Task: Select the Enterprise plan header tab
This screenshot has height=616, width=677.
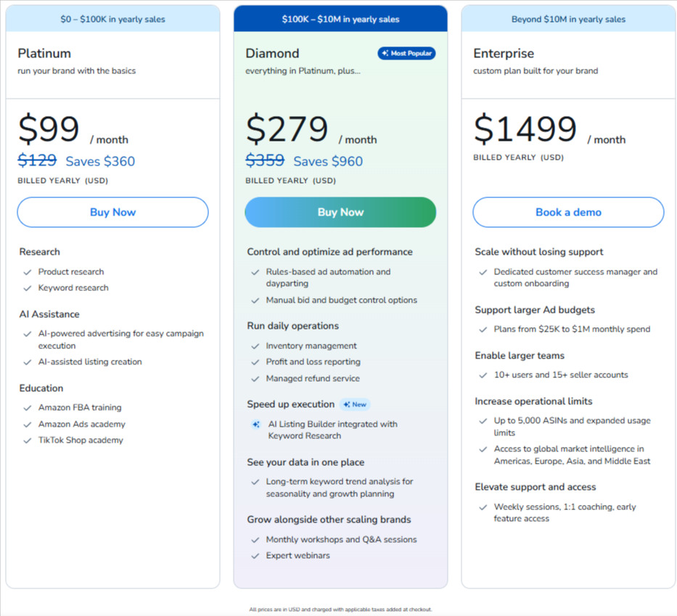Action: coord(567,19)
